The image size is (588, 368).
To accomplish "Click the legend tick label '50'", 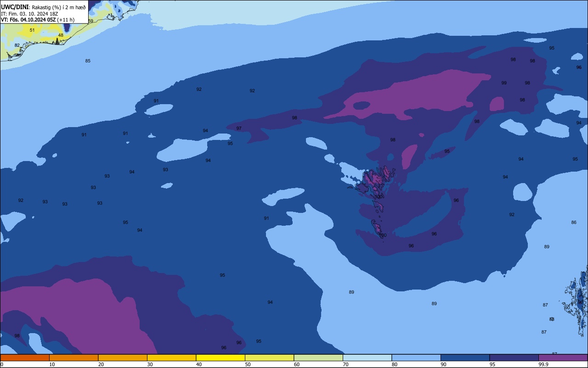I will point(248,364).
